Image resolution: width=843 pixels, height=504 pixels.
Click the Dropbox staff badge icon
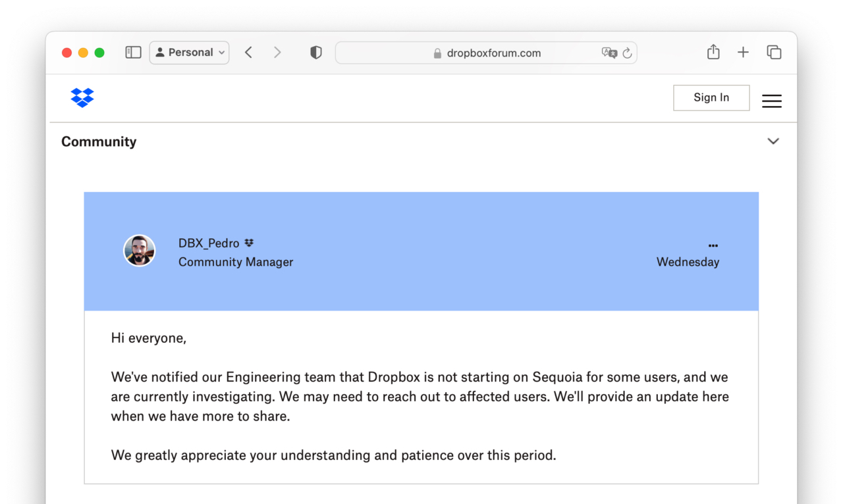(x=249, y=243)
